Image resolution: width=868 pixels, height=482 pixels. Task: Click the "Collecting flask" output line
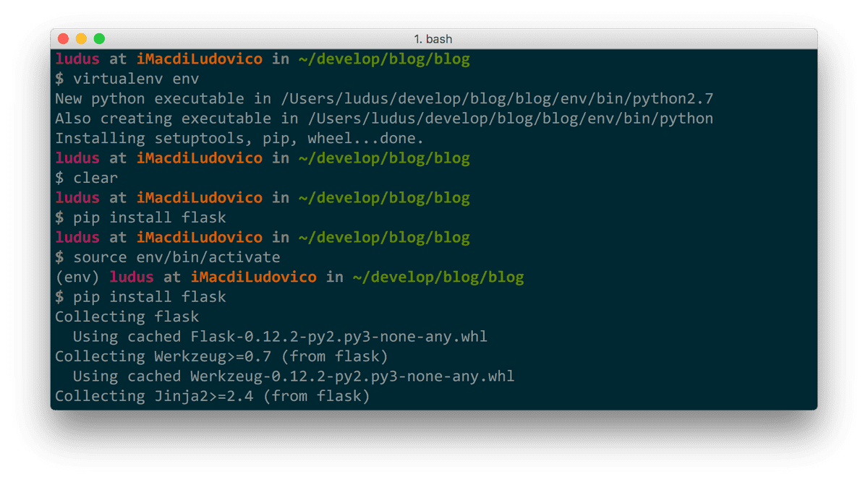coord(127,317)
